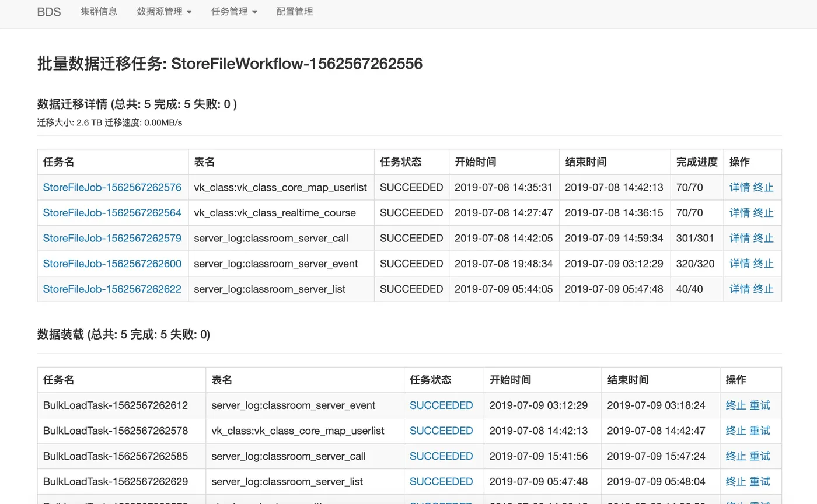Open SUCCEEDED status link of BulkLoadTask-1562567262612
The height and width of the screenshot is (504, 817).
point(441,405)
